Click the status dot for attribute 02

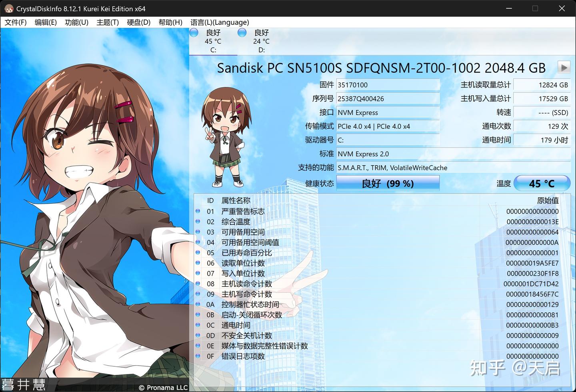pos(198,221)
